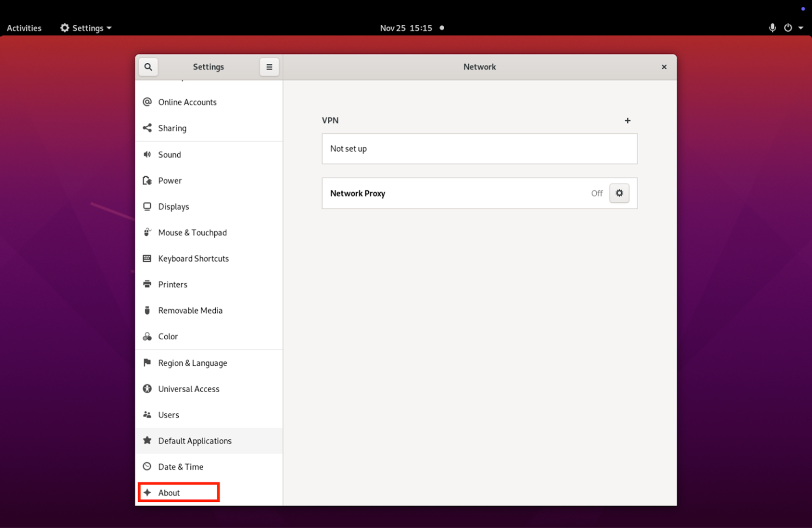The width and height of the screenshot is (812, 528).
Task: Toggle the Network Proxy off switch
Action: tap(596, 193)
